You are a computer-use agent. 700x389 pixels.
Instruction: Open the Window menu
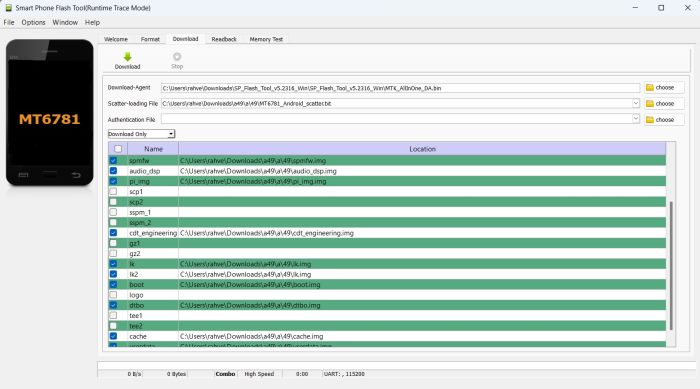pos(65,22)
